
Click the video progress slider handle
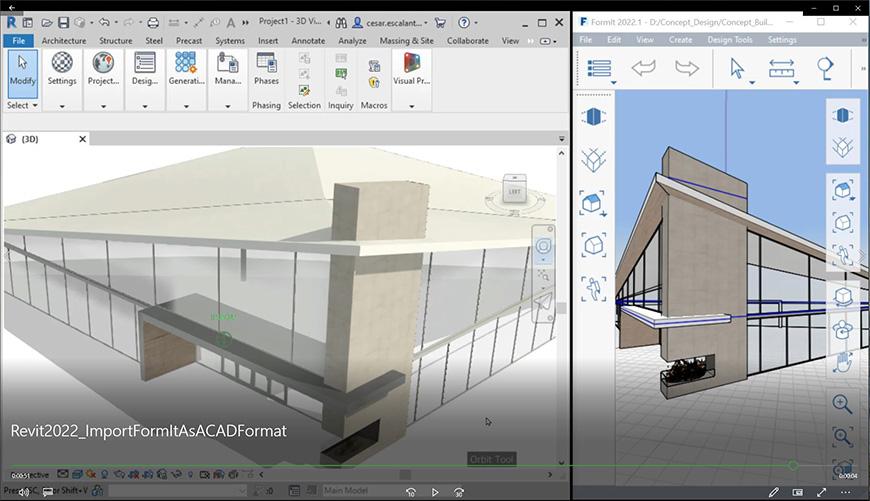tap(793, 465)
